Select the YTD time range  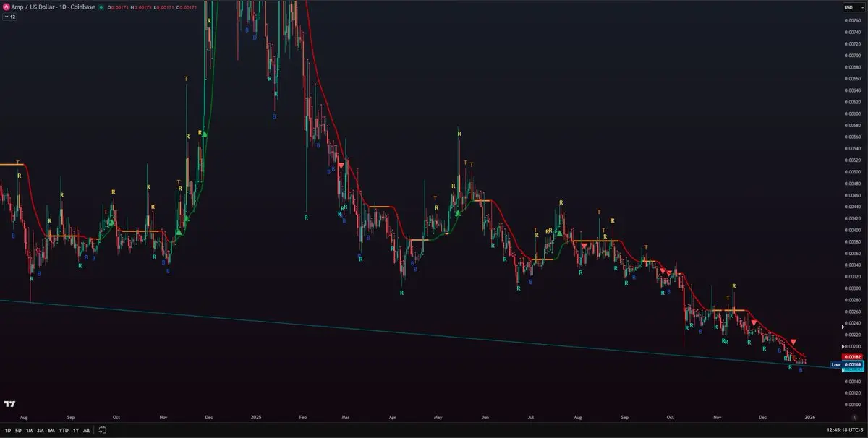(64, 430)
